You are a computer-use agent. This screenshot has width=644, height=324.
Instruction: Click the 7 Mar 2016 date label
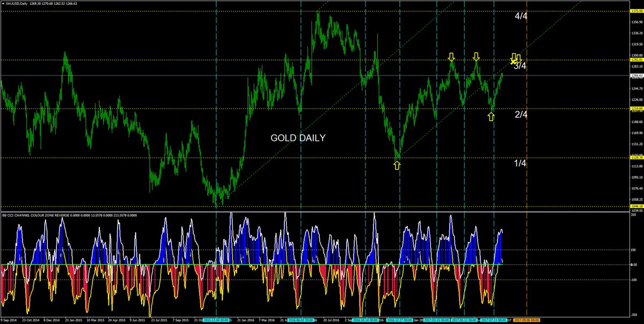[x=266, y=320]
